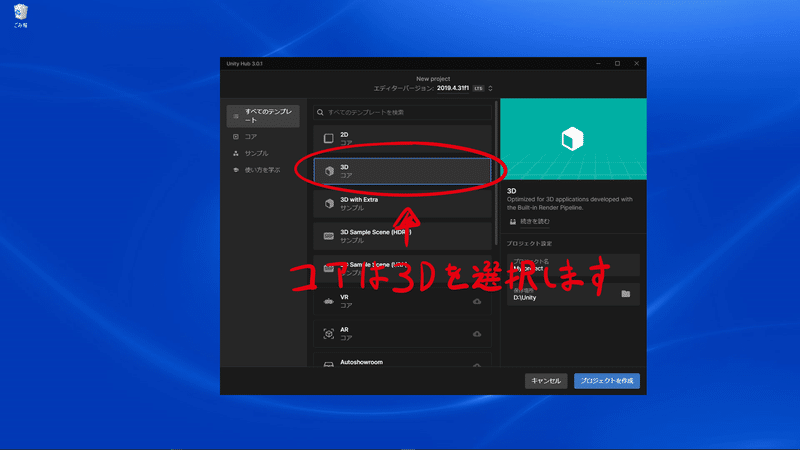Edit the project name field

(x=573, y=265)
